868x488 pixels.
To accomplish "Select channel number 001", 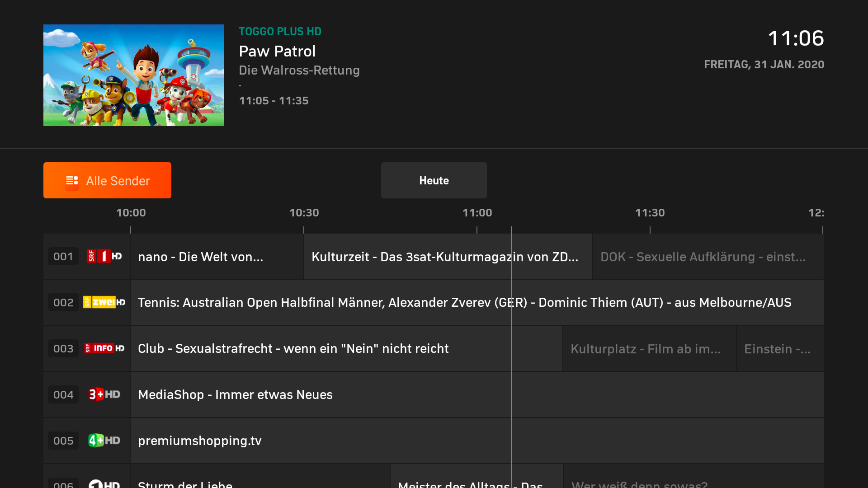I will tap(63, 257).
